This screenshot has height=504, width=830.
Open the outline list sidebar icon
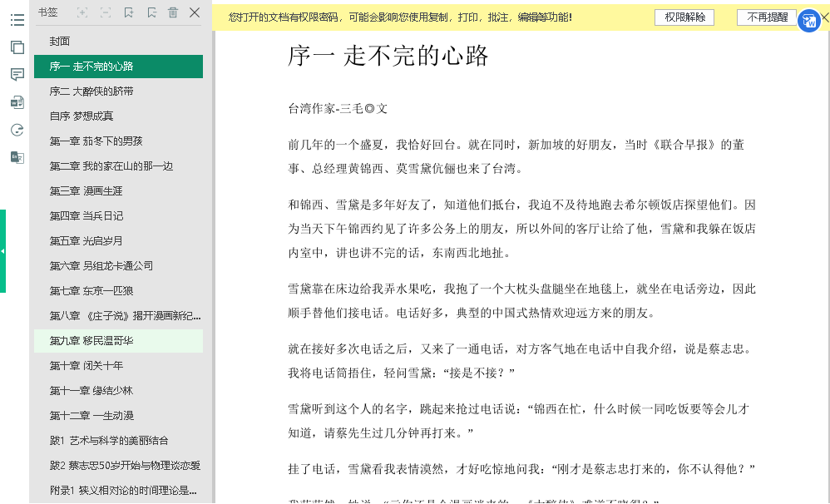17,20
